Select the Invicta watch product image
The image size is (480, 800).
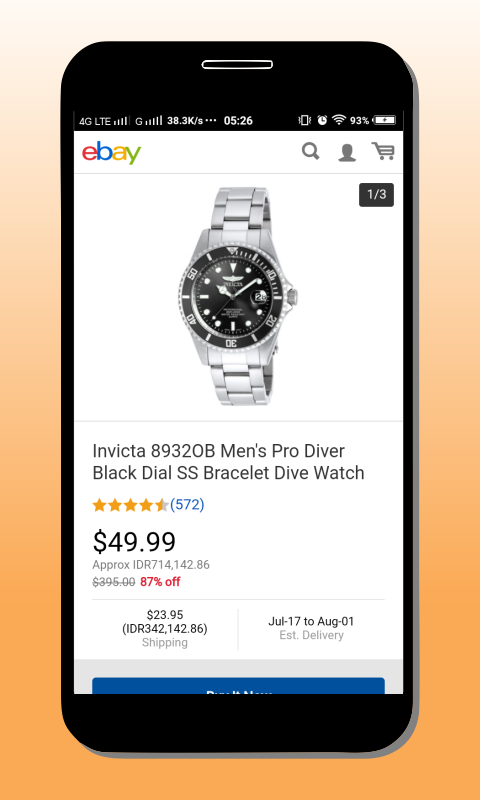click(x=238, y=296)
